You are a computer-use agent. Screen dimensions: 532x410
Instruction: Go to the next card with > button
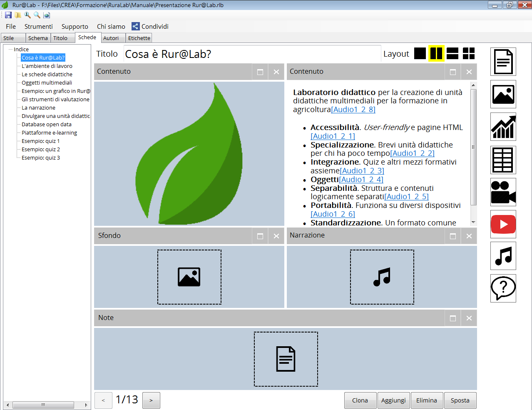point(151,400)
